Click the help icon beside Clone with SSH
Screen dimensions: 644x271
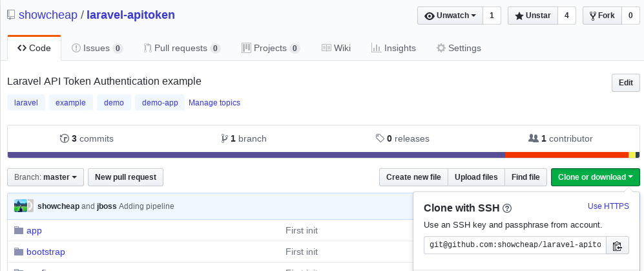(507, 208)
